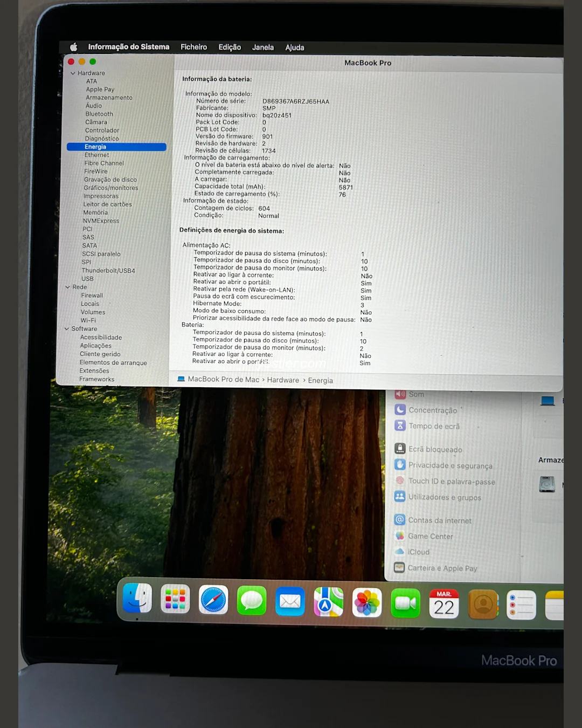This screenshot has height=728, width=582.
Task: Open Som settings in the sidebar
Action: point(415,394)
